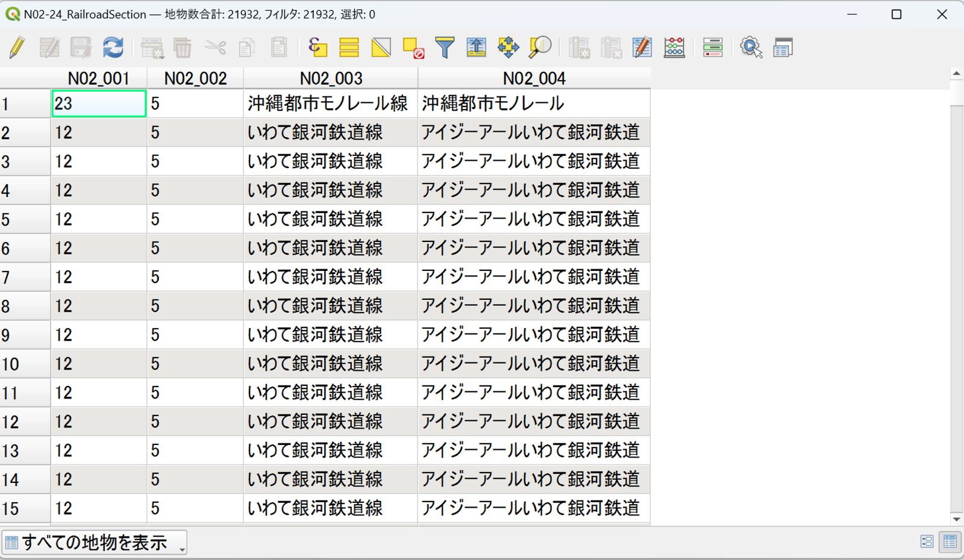Deselect all features icon
The height and width of the screenshot is (560, 964).
coord(413,47)
